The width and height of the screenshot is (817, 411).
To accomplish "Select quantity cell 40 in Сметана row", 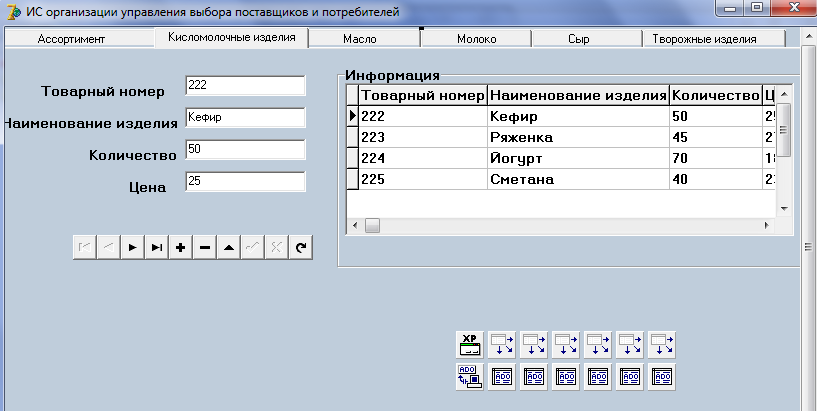I will [715, 179].
